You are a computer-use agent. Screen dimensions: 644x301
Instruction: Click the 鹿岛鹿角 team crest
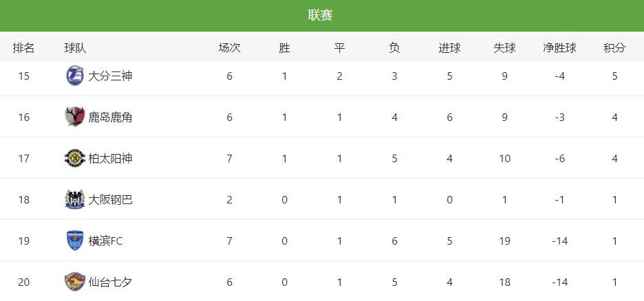click(x=74, y=117)
